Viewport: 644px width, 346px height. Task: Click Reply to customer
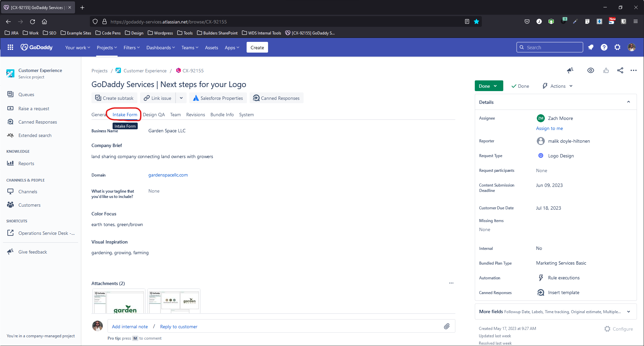point(179,327)
